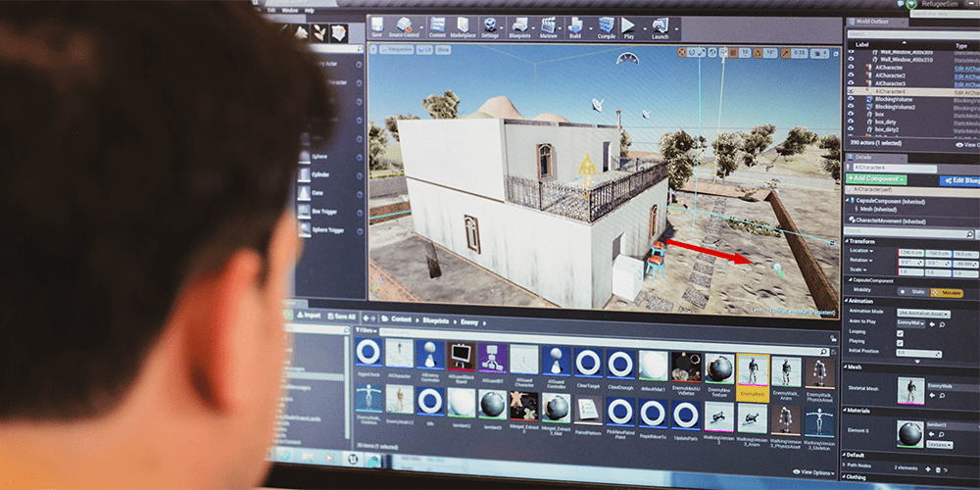Open the viewport Show menu
The width and height of the screenshot is (980, 490).
[x=443, y=49]
